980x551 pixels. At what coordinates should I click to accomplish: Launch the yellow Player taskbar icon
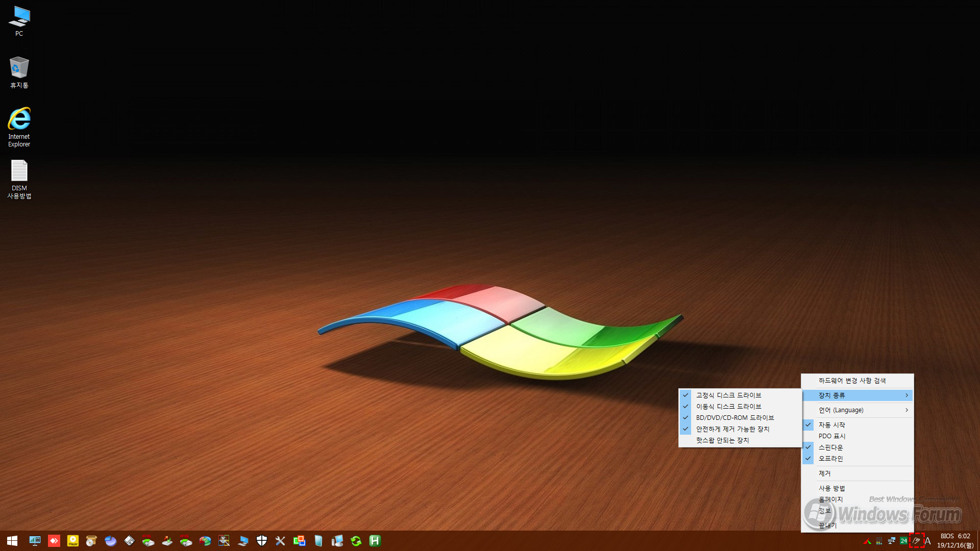(x=73, y=541)
